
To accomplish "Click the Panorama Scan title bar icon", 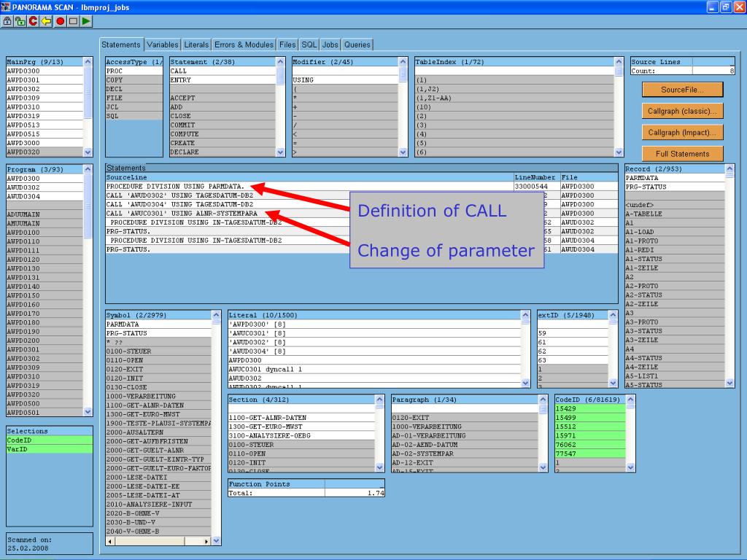I will pyautogui.click(x=5, y=7).
